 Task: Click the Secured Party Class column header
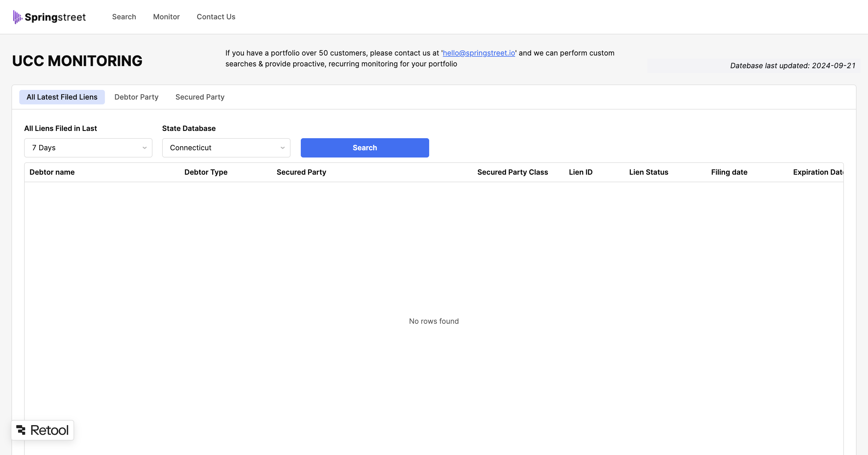pyautogui.click(x=513, y=172)
